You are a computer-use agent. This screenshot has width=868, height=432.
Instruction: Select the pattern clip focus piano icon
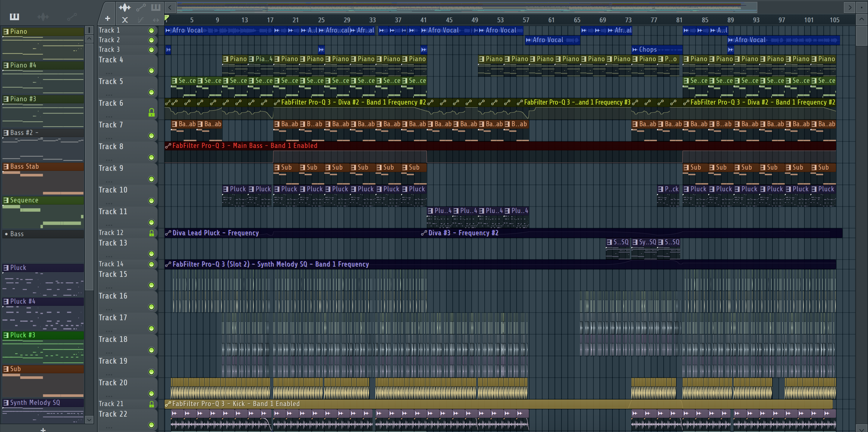(x=156, y=7)
